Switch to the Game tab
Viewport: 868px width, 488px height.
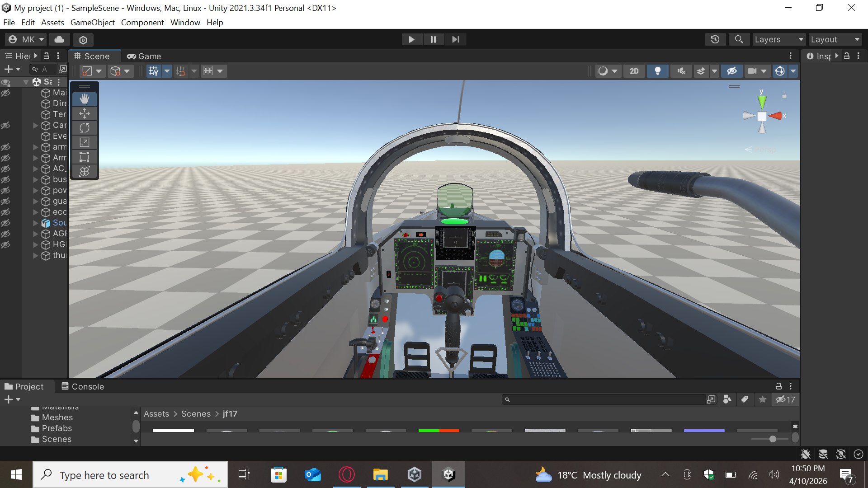tap(144, 56)
